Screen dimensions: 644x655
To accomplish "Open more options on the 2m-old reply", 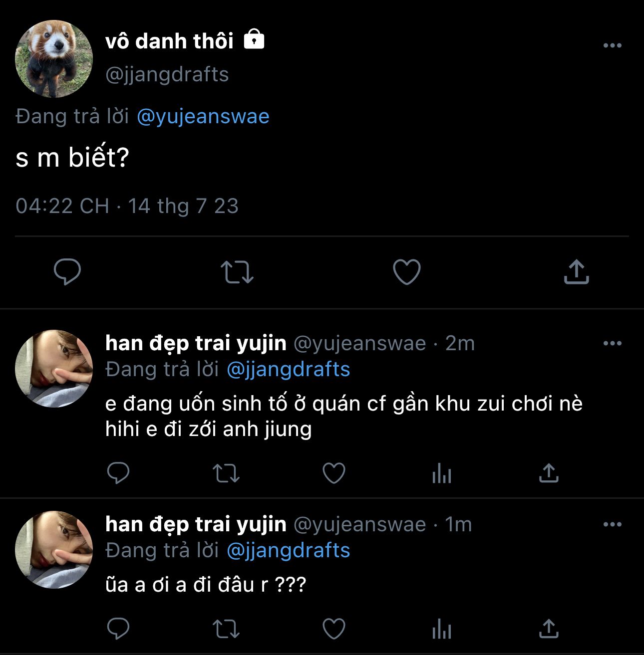I will (613, 343).
